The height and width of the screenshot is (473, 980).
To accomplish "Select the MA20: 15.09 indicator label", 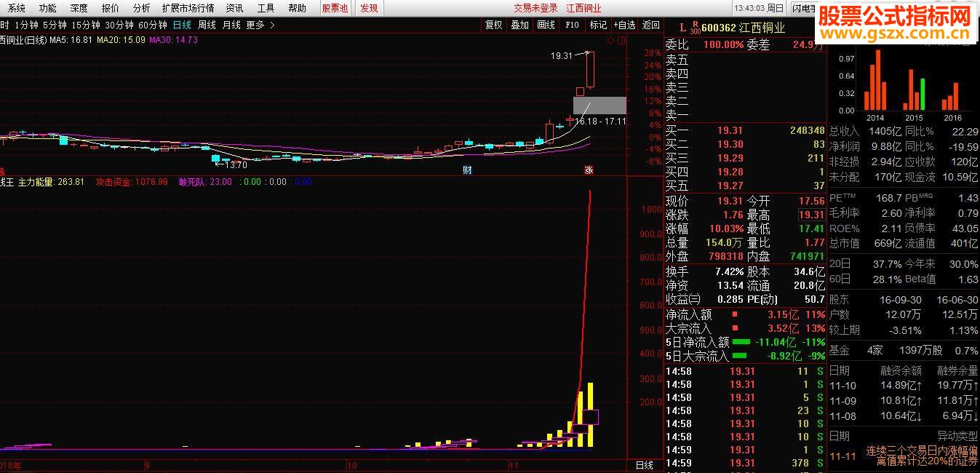I will [121, 39].
